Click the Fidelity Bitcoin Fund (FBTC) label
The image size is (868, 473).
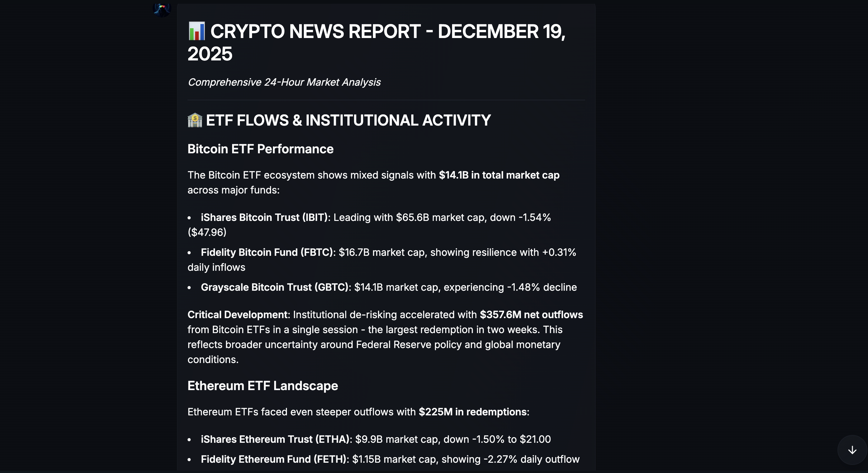coord(267,252)
